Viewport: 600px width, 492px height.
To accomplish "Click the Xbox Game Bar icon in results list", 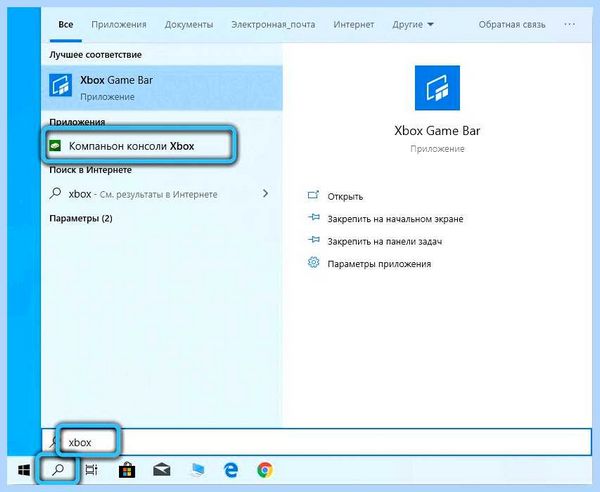I will click(60, 85).
